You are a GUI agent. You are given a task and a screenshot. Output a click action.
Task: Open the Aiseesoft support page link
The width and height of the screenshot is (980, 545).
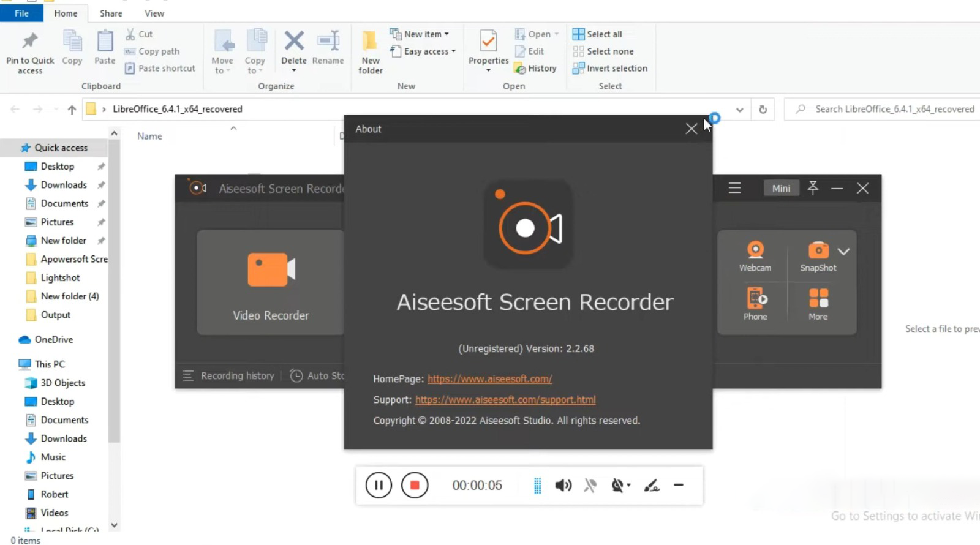(505, 400)
